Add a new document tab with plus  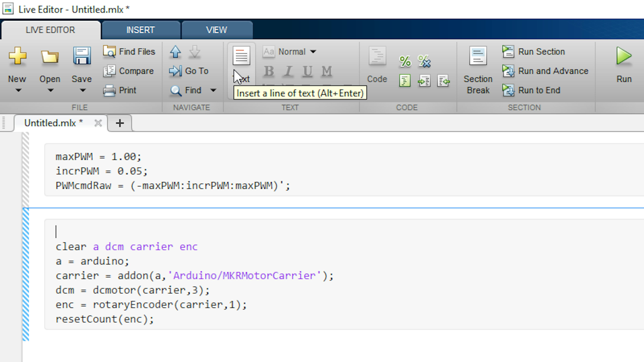120,123
